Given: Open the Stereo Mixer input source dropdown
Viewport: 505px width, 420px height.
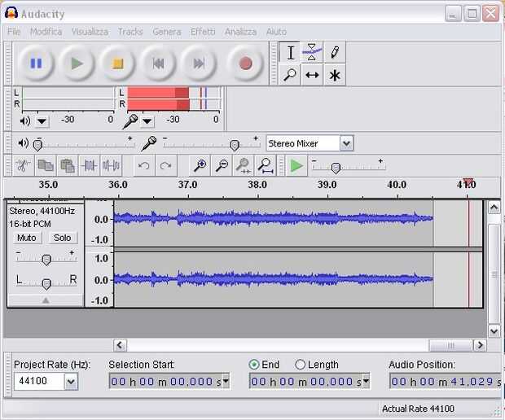Looking at the screenshot, I should point(346,143).
